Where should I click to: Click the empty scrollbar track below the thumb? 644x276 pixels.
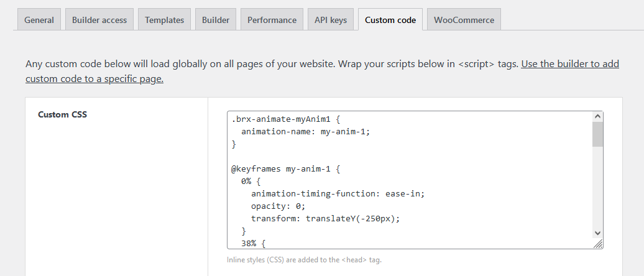pos(597,186)
